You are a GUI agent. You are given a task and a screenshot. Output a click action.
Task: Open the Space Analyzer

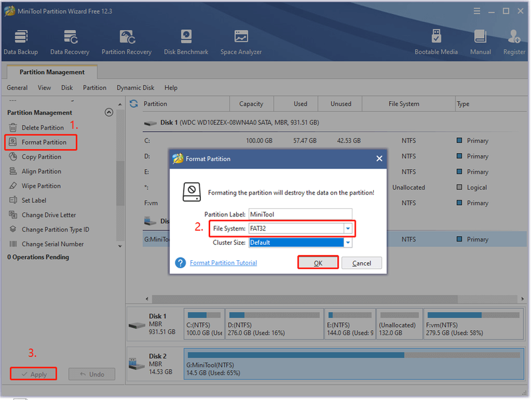(241, 42)
